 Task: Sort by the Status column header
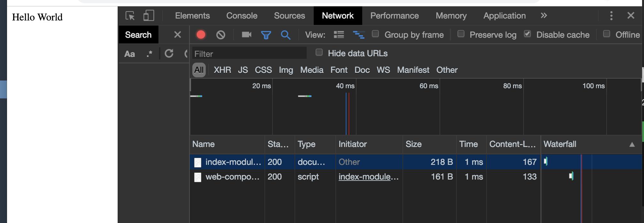[x=280, y=144]
